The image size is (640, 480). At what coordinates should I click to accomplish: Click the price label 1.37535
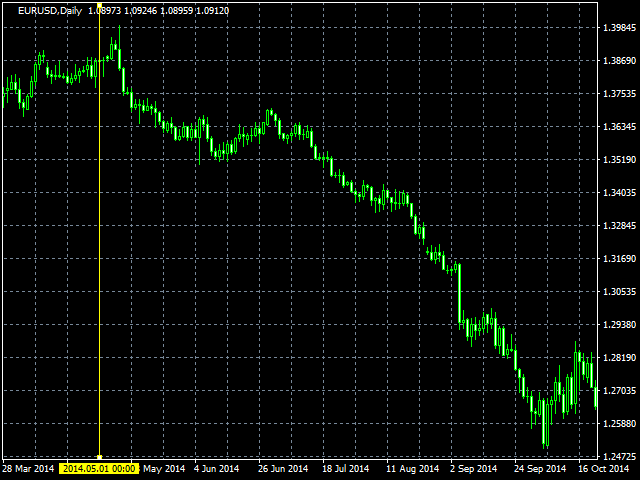[619, 93]
